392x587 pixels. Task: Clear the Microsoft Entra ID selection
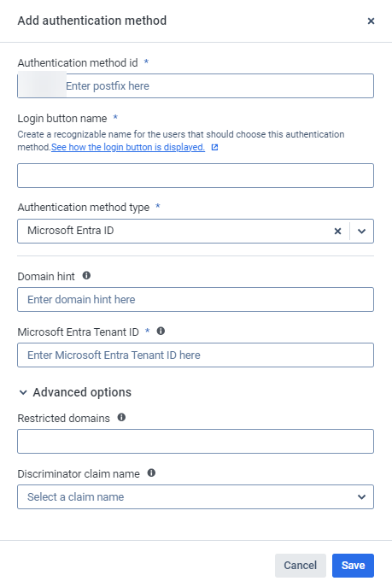pos(337,231)
